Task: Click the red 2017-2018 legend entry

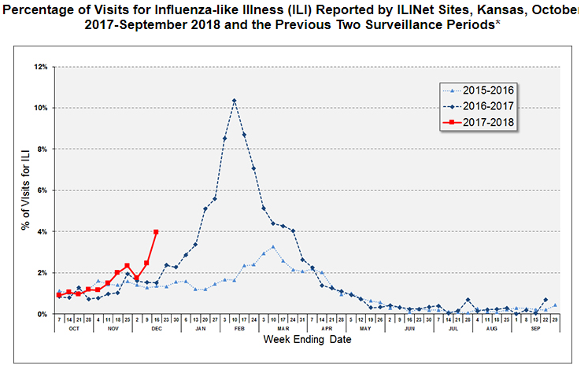Action: [479, 121]
